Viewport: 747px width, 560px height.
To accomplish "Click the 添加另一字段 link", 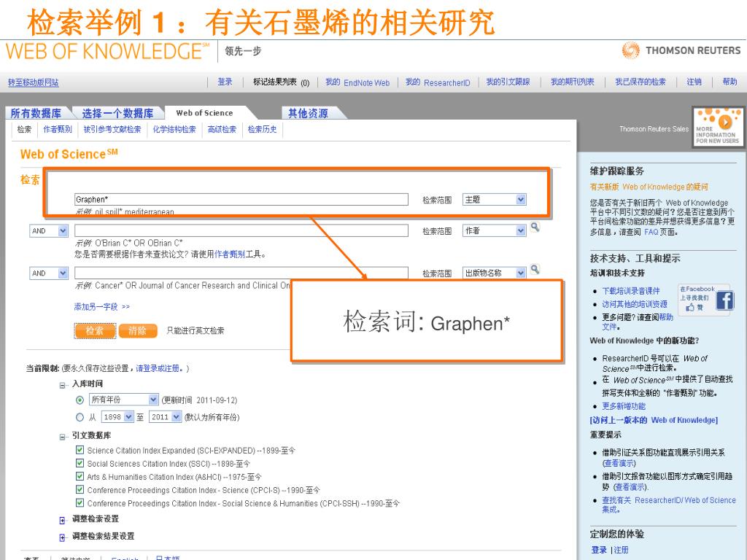I will tap(102, 307).
